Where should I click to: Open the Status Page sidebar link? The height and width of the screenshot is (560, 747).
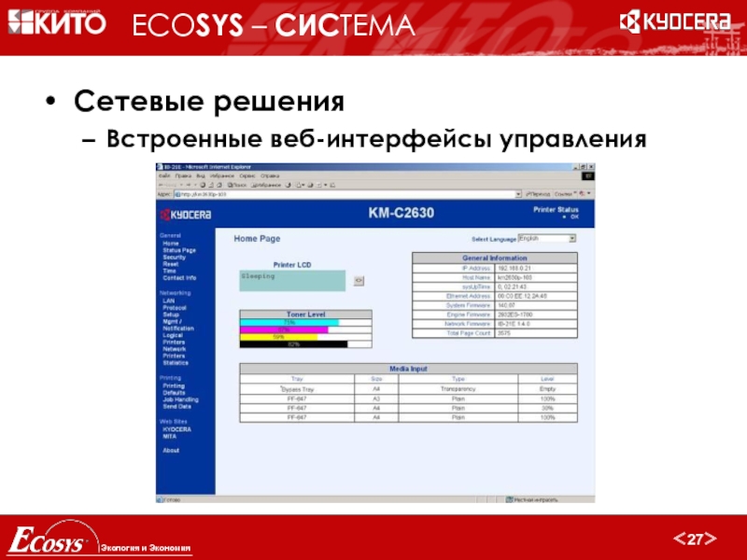tap(179, 250)
